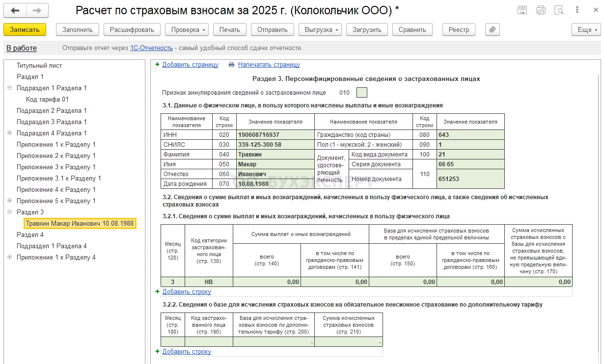The height and width of the screenshot is (364, 604).
Task: Click the printer icon in title bar
Action: pos(541,10)
